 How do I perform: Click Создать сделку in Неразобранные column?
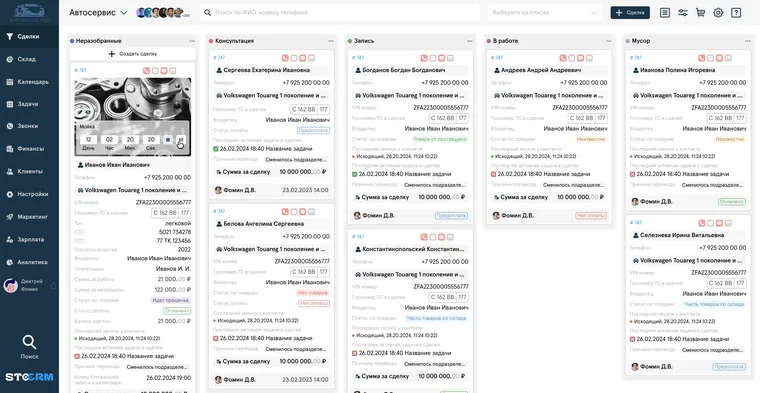tap(133, 54)
